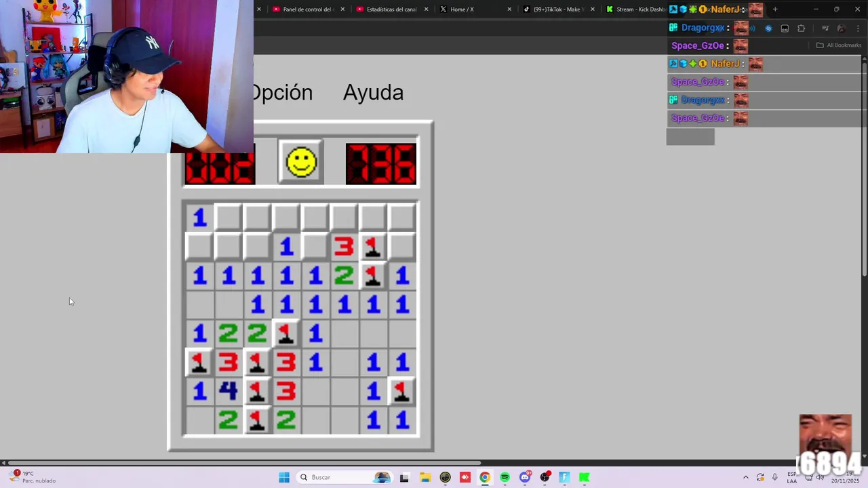This screenshot has height=488, width=868.
Task: Click the horizontal page scrollbar
Action: 244,463
